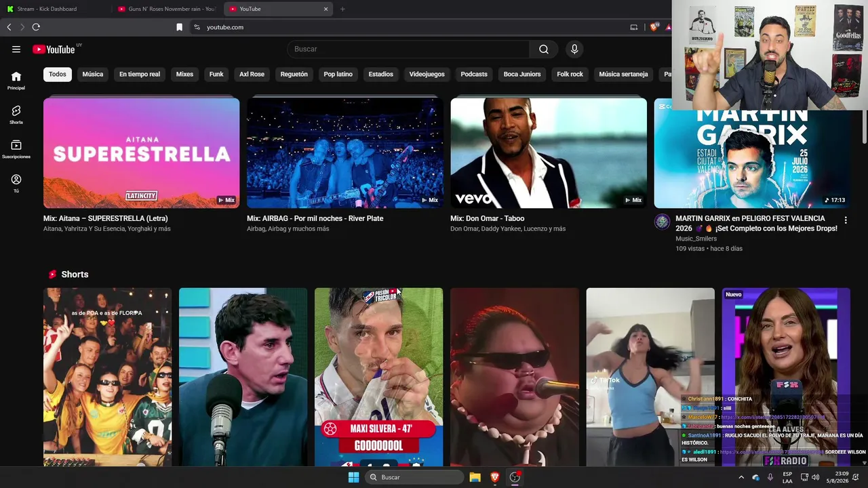This screenshot has width=868, height=488.
Task: Show the Folk rock category
Action: [570, 74]
